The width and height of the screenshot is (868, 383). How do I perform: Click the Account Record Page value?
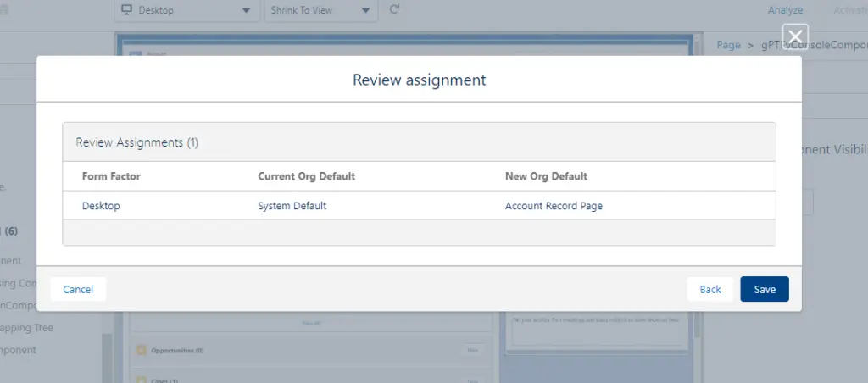[554, 206]
